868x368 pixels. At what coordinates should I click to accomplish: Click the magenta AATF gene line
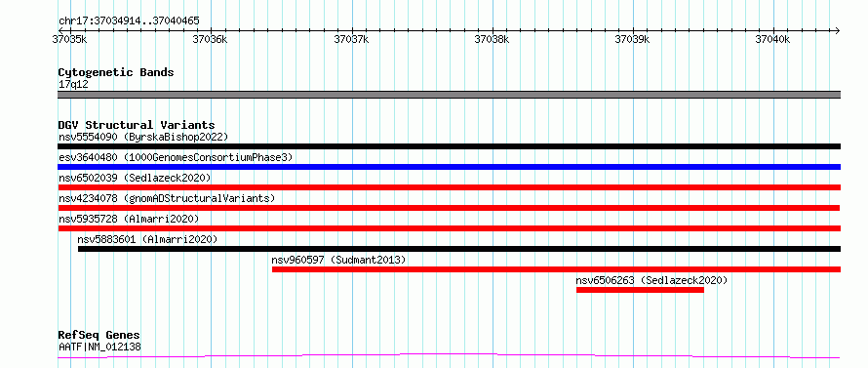point(449,356)
